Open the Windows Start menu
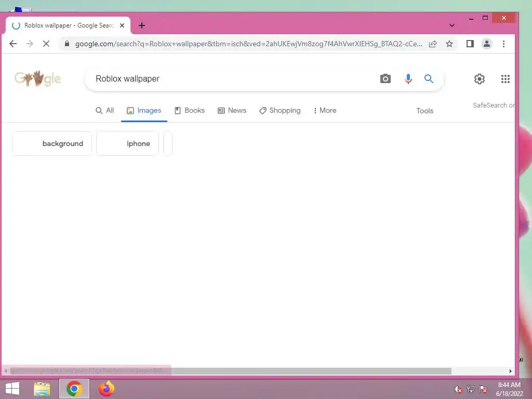This screenshot has width=532, height=399. [x=12, y=389]
